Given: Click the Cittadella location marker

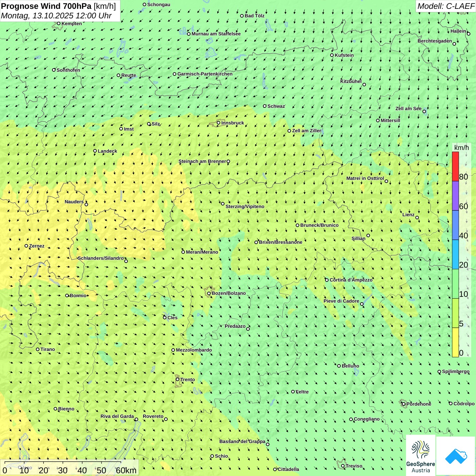Looking at the screenshot, I should [x=275, y=469].
